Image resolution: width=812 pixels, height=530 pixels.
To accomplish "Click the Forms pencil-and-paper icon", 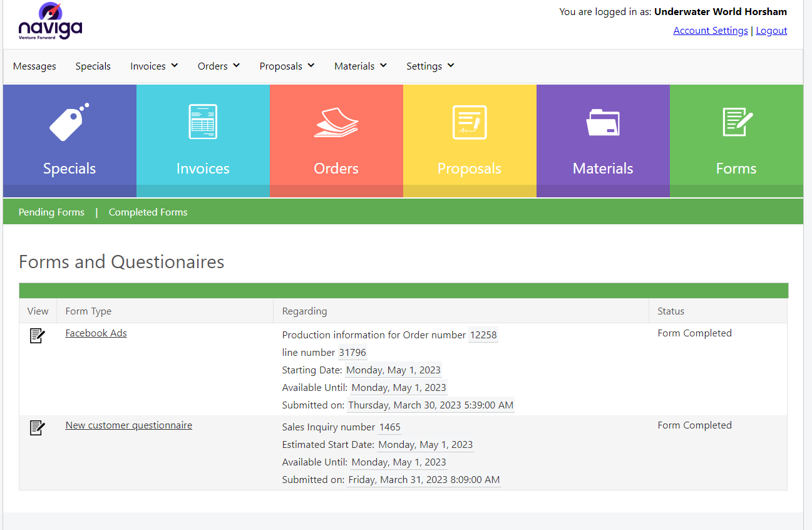I will coord(736,122).
